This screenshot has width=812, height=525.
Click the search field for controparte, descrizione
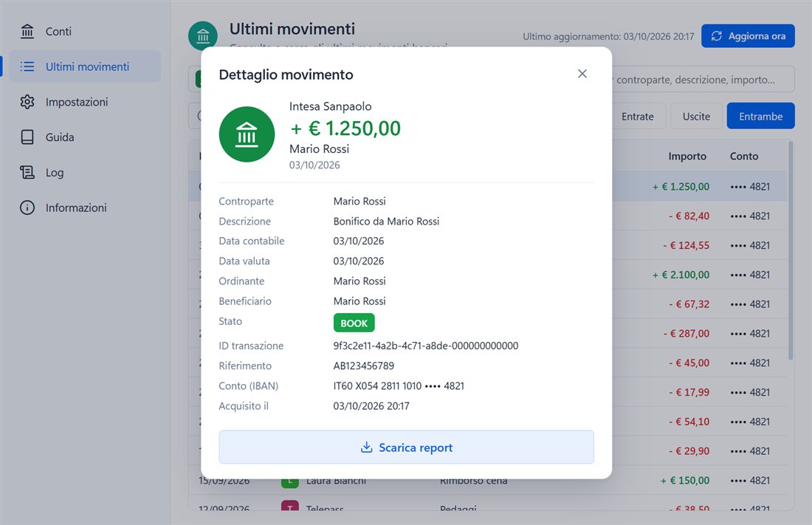click(x=703, y=79)
